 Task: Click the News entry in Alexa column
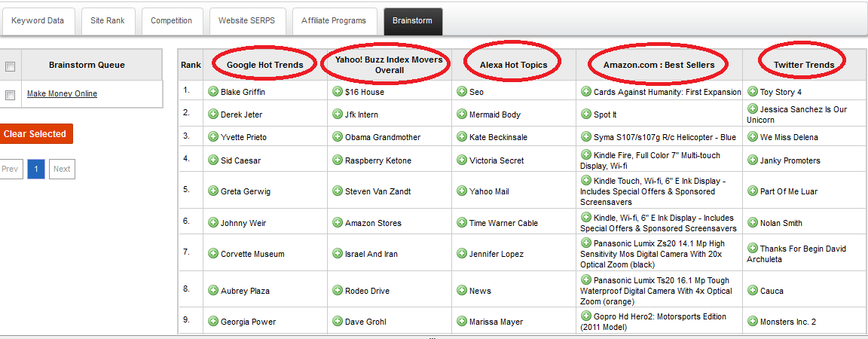point(480,291)
